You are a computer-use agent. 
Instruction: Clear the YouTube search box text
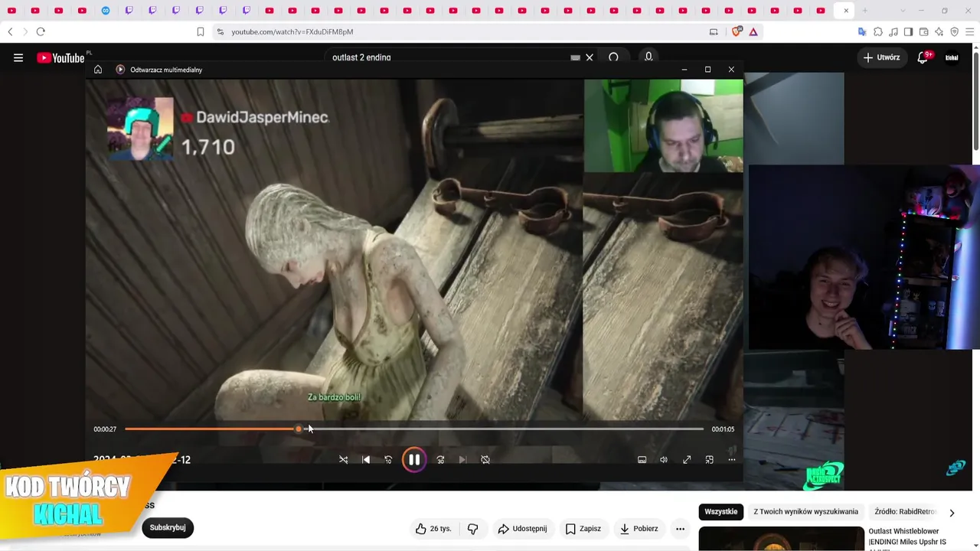click(x=590, y=57)
